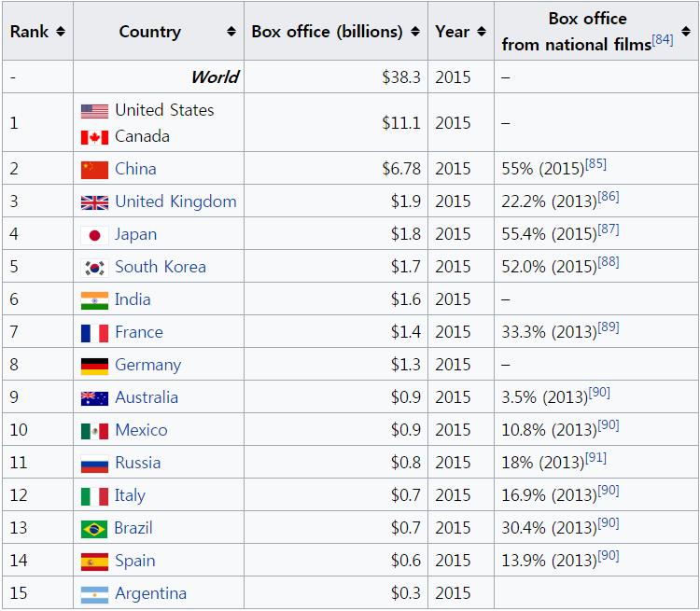Sort table by Year column arrows

[482, 32]
